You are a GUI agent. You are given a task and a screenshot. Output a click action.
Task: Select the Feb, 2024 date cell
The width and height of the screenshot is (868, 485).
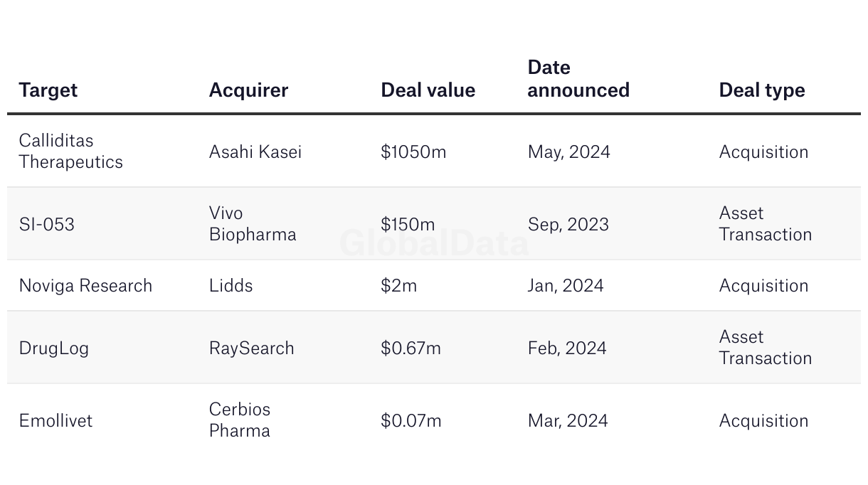(567, 348)
